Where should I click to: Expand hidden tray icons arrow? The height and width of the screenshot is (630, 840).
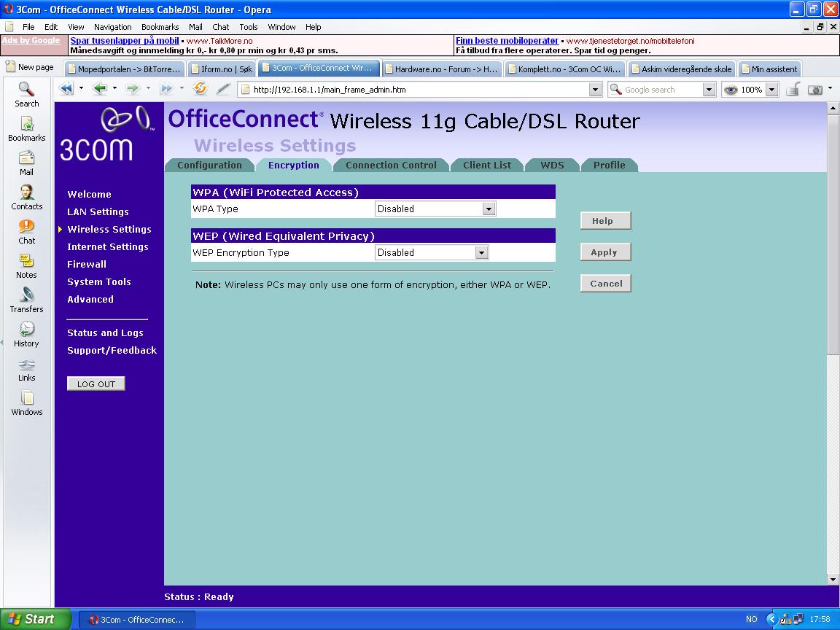point(772,619)
